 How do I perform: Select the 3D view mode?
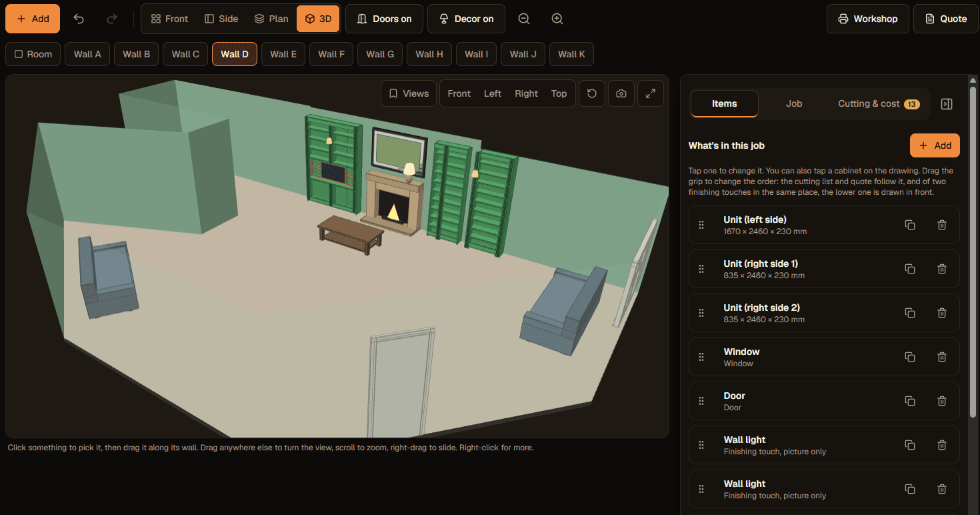point(318,19)
